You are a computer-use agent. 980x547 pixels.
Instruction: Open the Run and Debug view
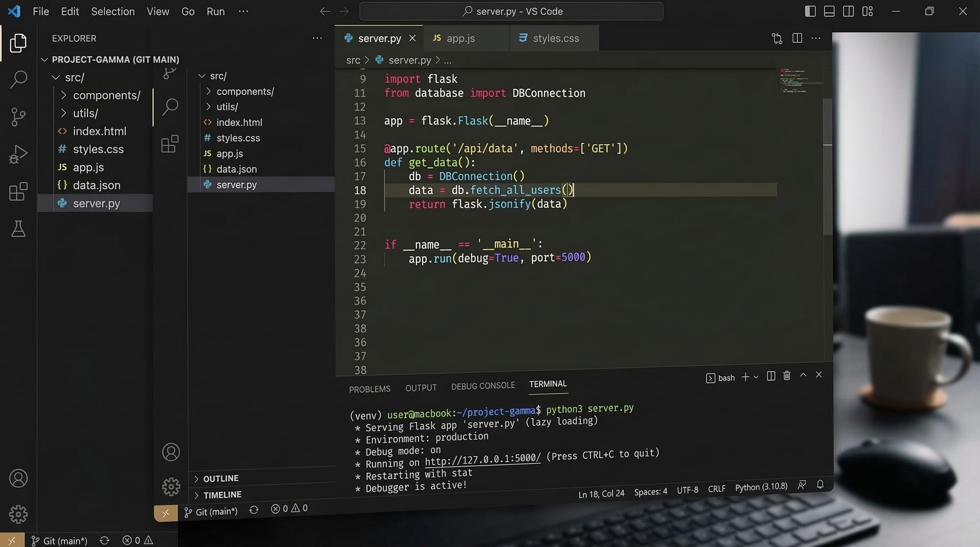(18, 154)
